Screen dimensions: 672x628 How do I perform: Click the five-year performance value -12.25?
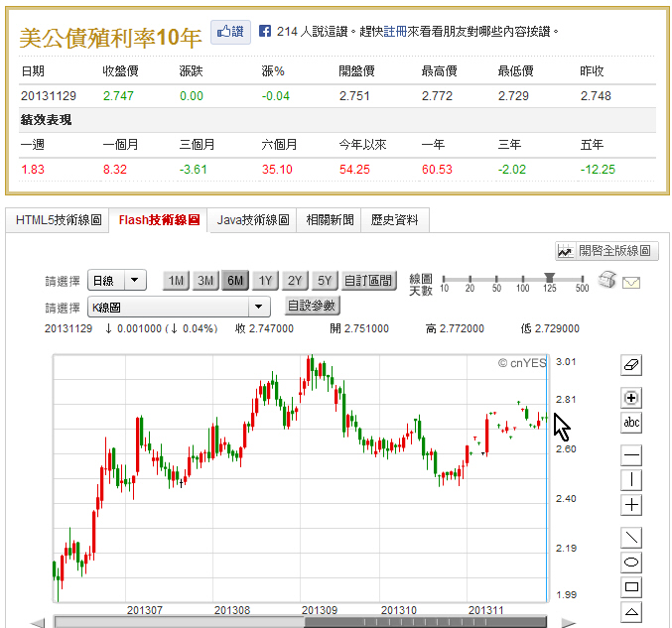pos(598,170)
